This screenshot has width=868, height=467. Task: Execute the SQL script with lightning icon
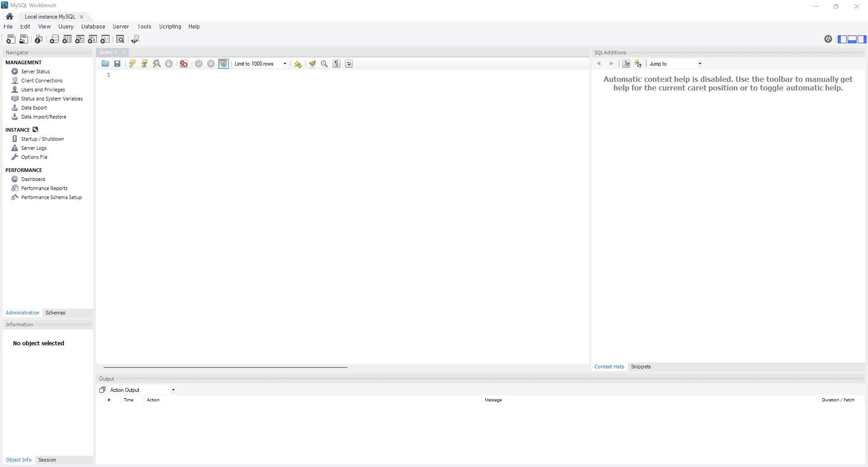132,64
